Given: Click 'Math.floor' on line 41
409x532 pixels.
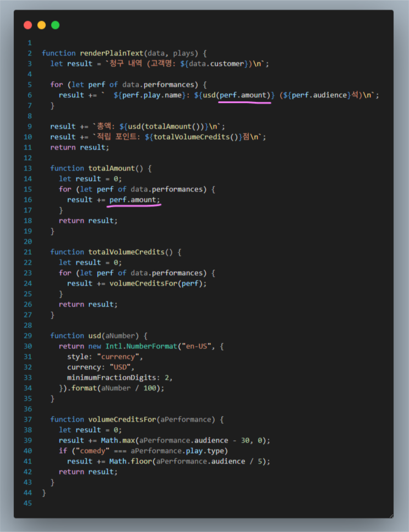Looking at the screenshot, I should click(x=130, y=462).
